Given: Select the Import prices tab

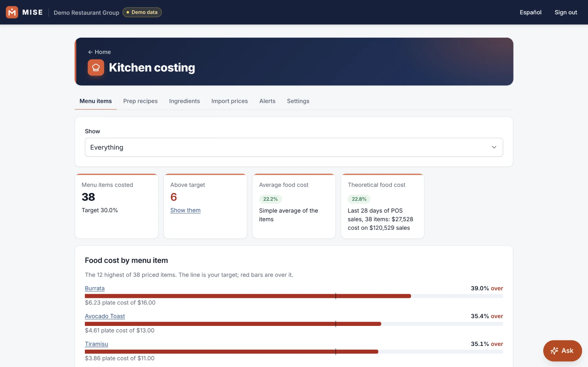Looking at the screenshot, I should click(230, 101).
